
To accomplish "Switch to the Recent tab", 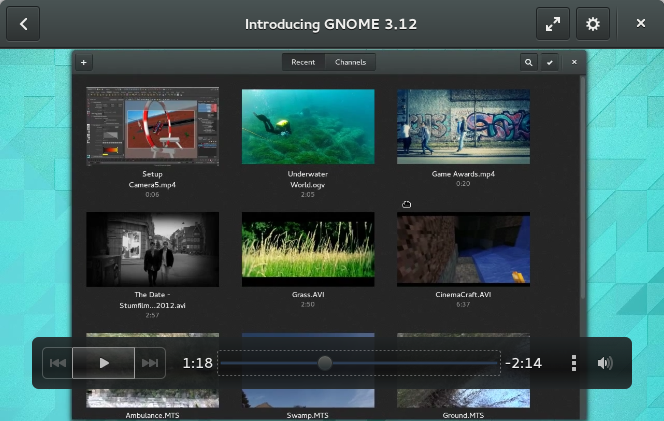I will pos(303,62).
